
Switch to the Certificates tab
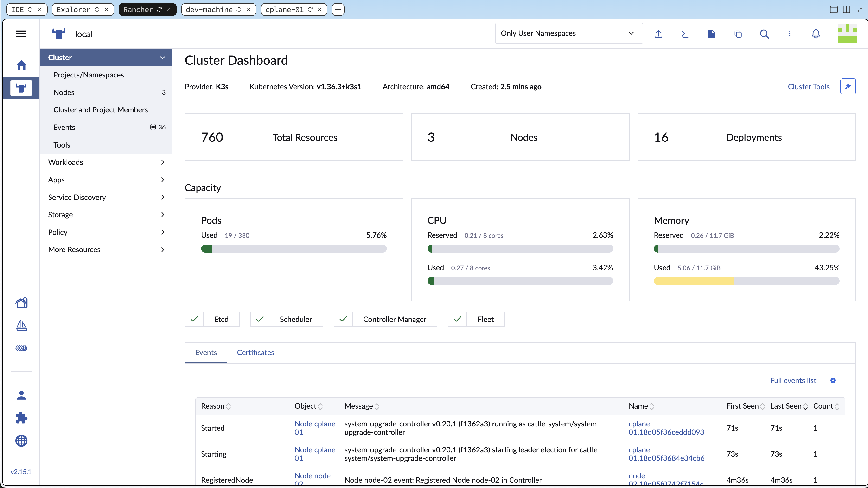pos(255,353)
